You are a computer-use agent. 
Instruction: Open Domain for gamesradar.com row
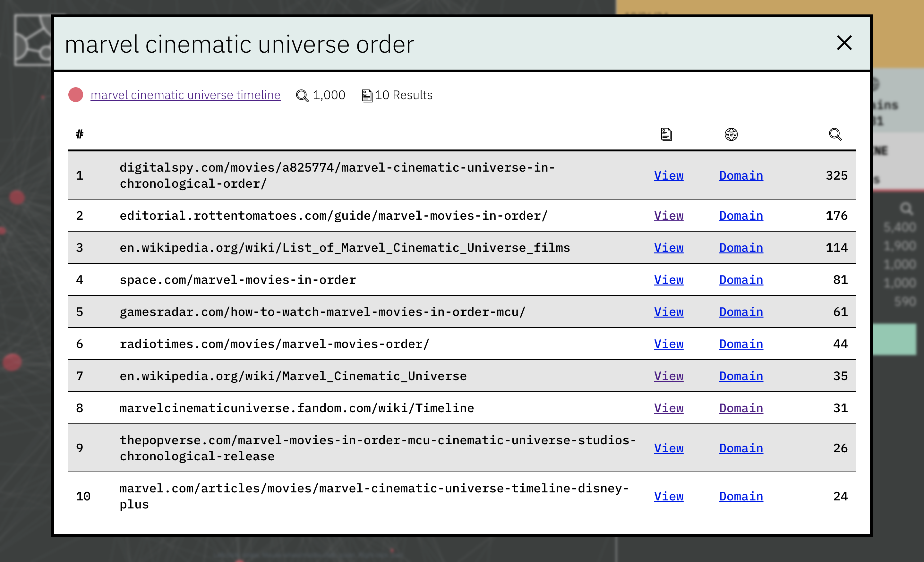(741, 312)
